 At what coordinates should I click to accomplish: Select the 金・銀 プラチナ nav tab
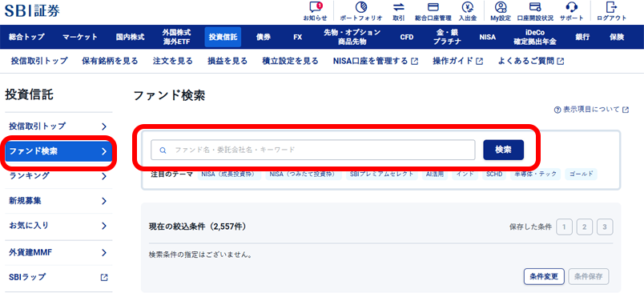[x=447, y=37]
